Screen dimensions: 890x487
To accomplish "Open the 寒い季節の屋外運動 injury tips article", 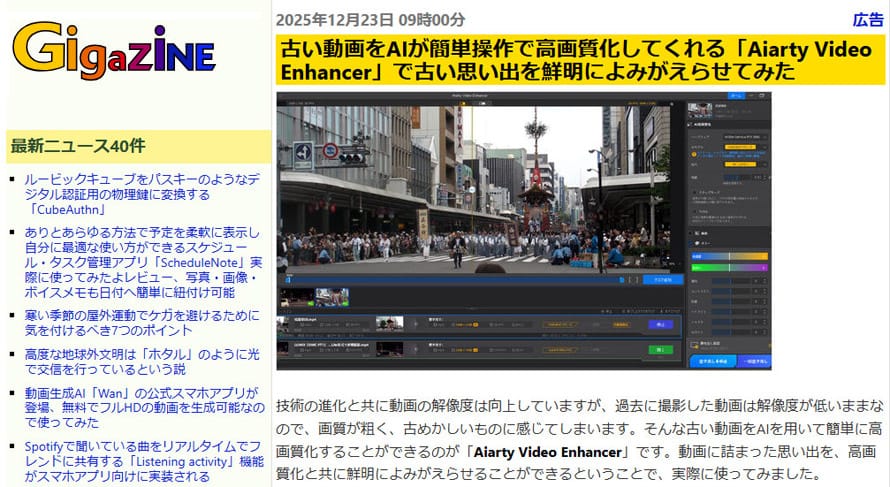I will coord(142,322).
